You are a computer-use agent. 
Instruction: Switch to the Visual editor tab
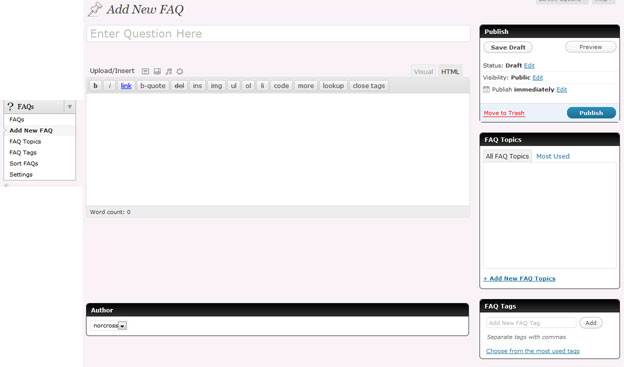pos(423,72)
